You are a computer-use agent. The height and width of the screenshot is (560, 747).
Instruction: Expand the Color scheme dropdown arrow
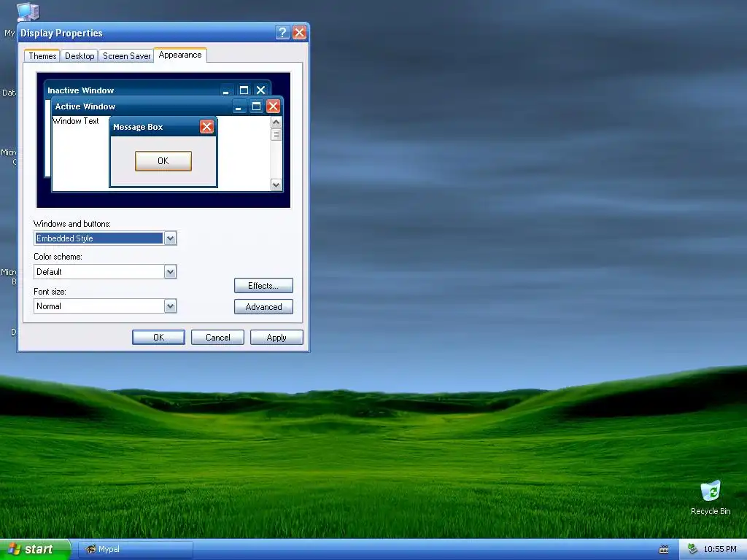point(171,272)
